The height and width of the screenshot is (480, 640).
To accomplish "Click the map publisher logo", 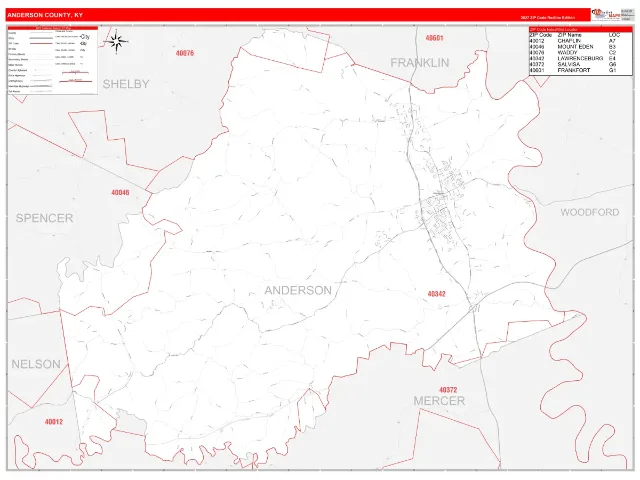I will [606, 14].
